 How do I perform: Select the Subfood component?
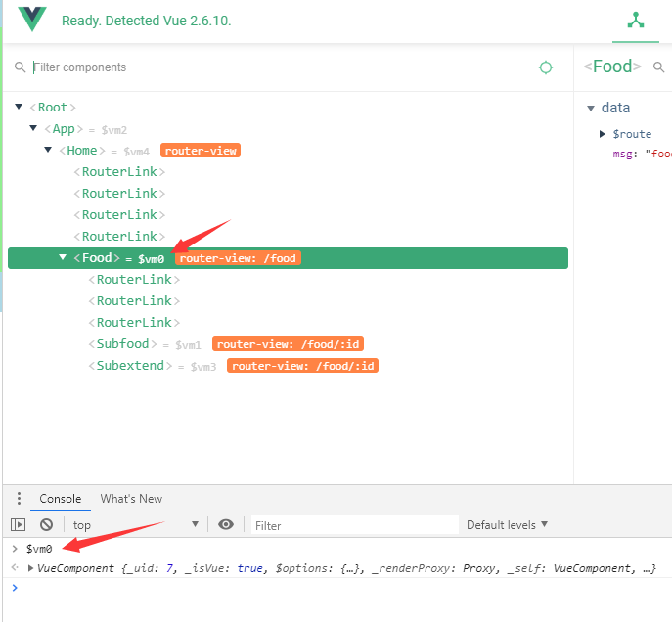(123, 344)
